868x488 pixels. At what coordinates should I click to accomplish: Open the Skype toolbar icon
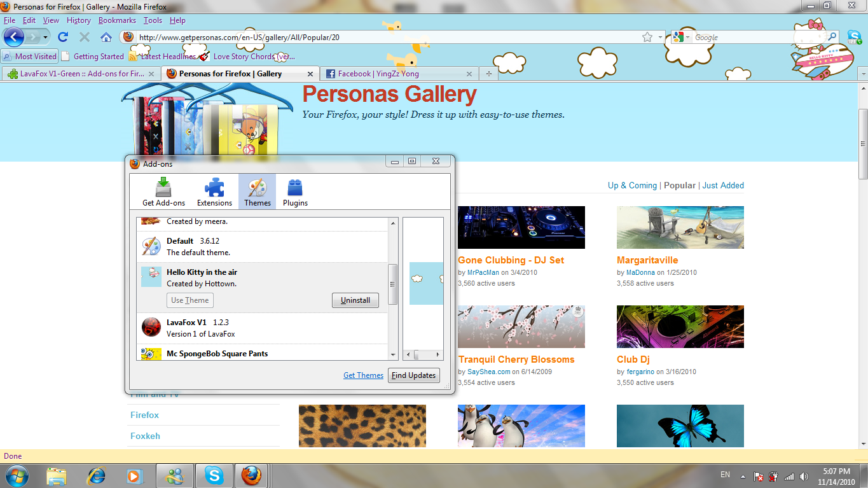click(x=854, y=37)
